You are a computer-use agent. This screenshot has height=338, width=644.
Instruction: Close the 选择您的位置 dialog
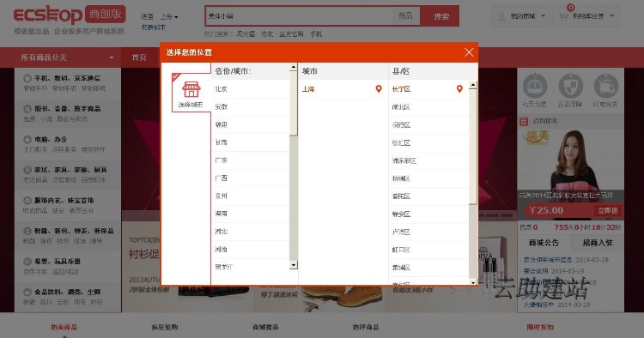469,52
